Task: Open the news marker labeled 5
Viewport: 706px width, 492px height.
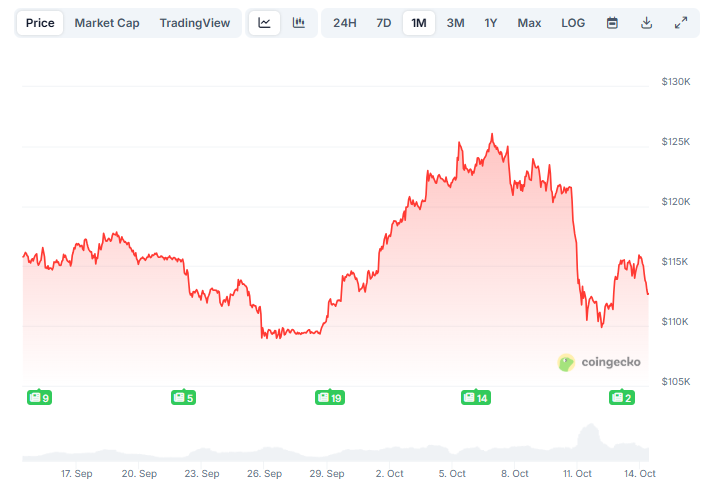Action: [184, 397]
